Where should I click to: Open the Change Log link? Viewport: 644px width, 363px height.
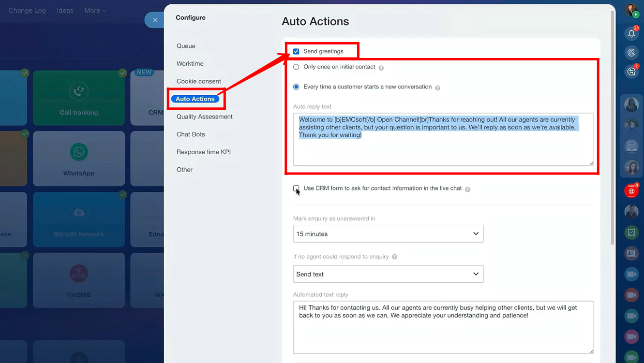tap(27, 11)
